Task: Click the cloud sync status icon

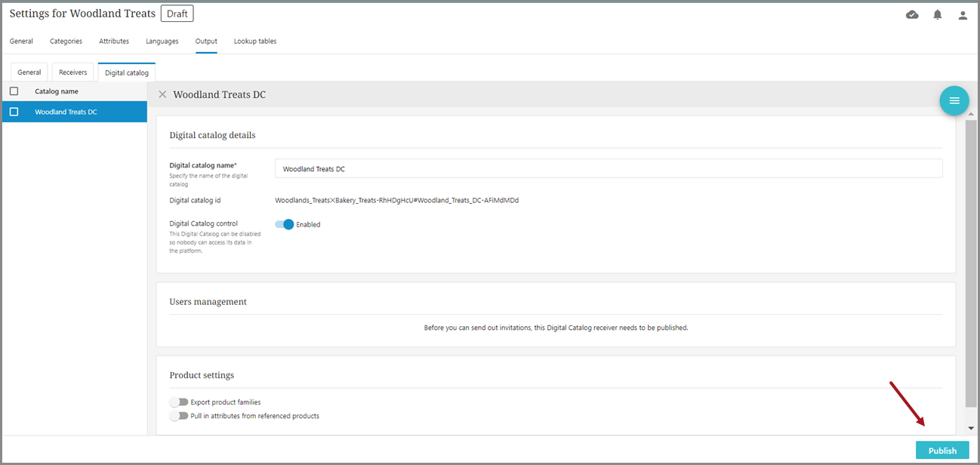Action: 912,15
